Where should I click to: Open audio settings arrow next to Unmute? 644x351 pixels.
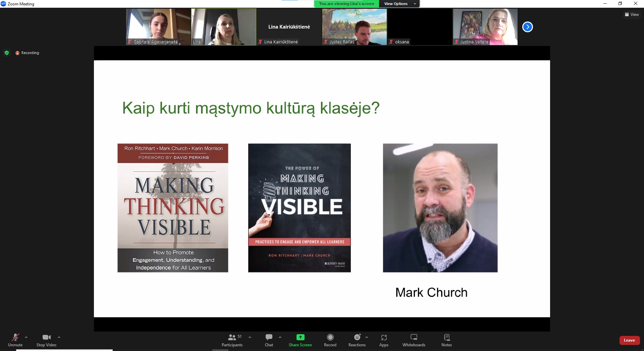point(26,337)
